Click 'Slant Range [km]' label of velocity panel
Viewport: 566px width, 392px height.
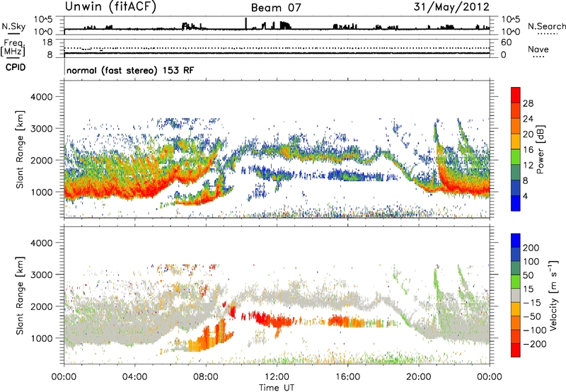pyautogui.click(x=20, y=296)
